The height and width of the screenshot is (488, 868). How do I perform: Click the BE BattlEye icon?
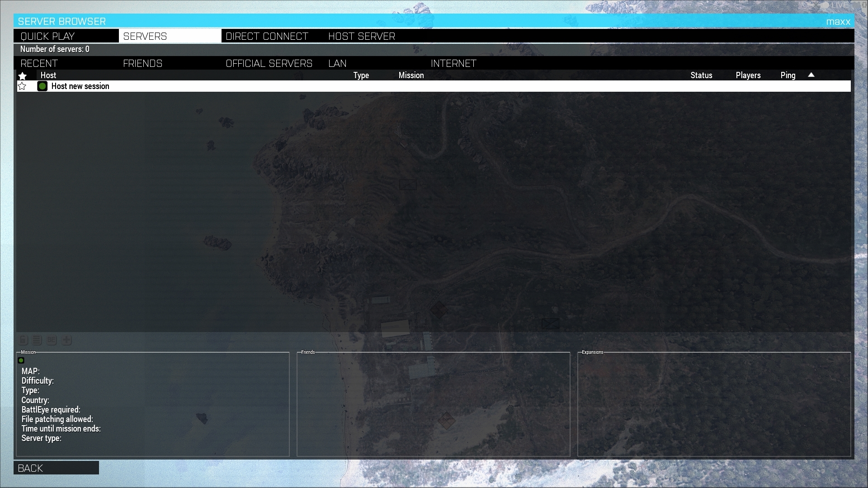52,340
